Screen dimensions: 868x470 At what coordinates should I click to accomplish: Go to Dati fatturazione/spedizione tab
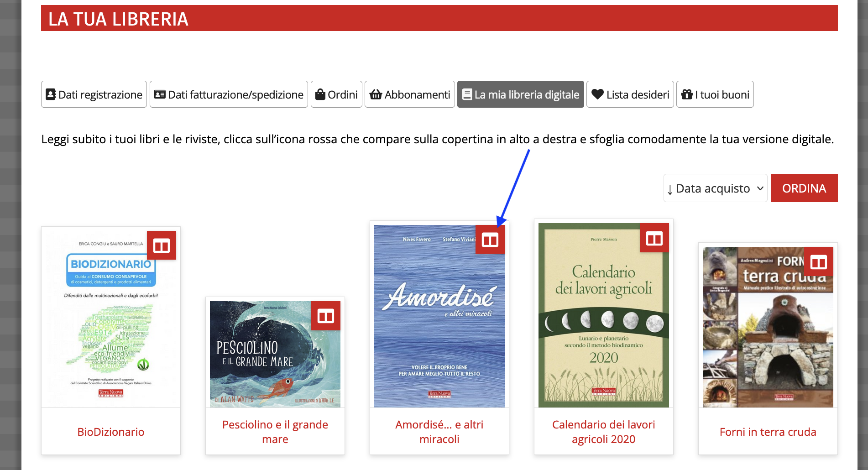click(229, 94)
